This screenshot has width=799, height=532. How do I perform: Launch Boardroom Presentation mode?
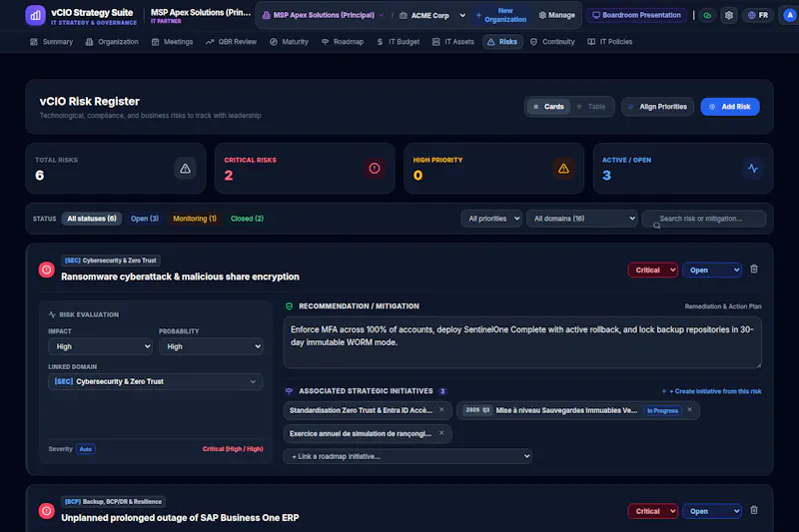click(x=637, y=15)
